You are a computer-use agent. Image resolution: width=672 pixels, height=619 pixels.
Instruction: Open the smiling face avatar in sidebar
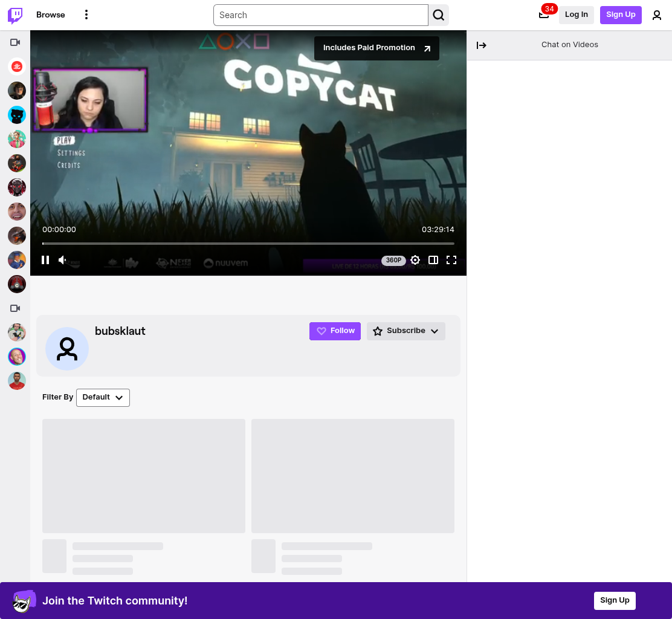17,212
